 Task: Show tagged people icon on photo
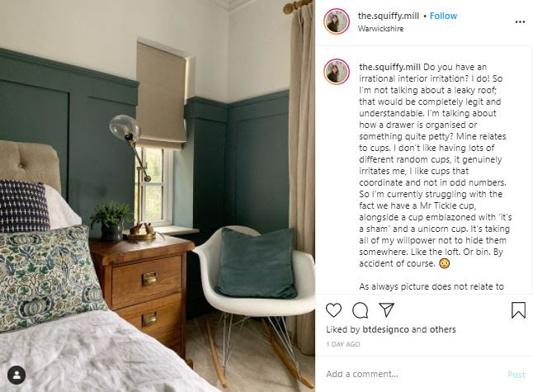pyautogui.click(x=17, y=375)
